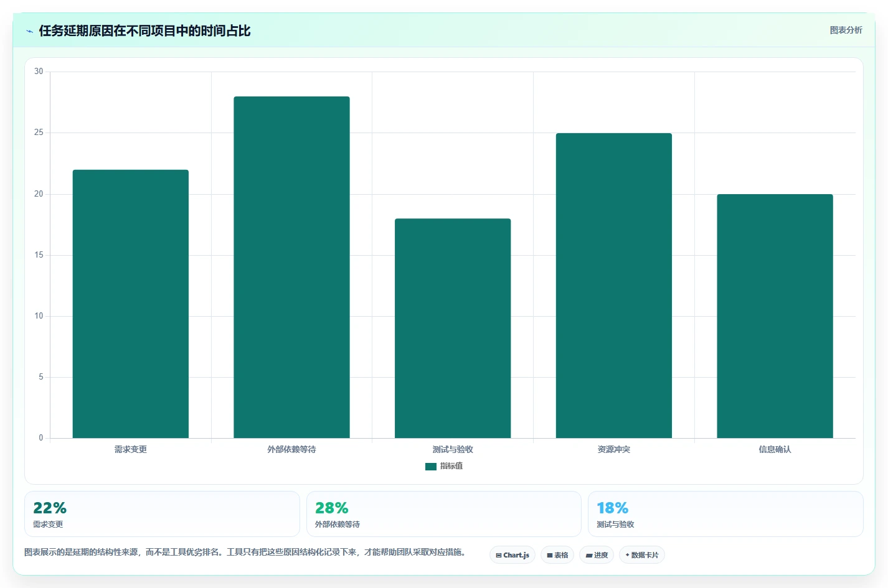Click the y-axis value 10

(x=39, y=316)
